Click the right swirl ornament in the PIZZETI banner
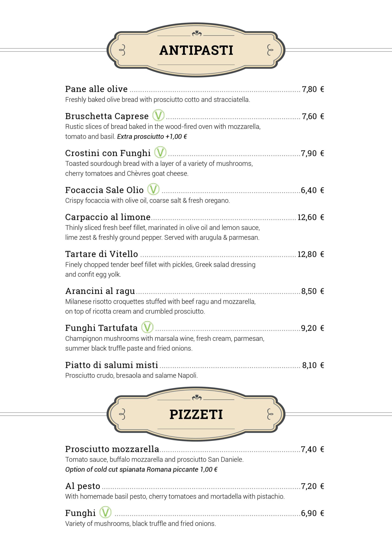This screenshot has height=554, width=392. click(x=270, y=414)
